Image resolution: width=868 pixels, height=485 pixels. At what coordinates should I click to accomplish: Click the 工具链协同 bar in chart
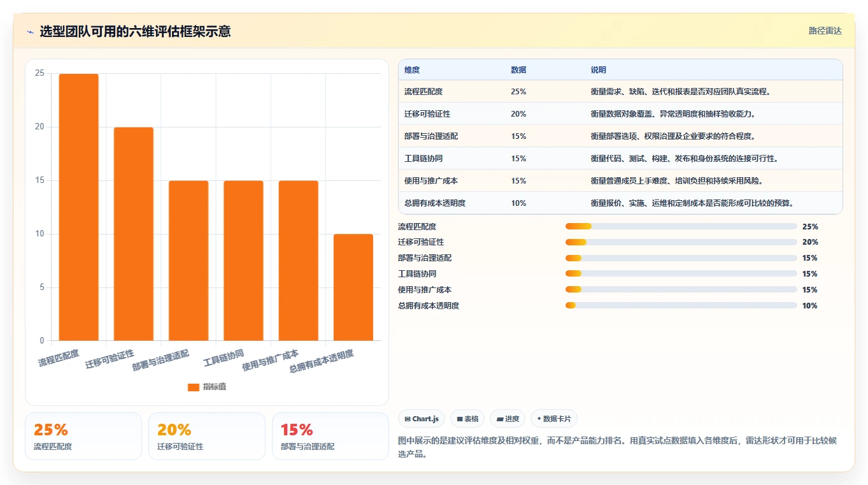click(243, 261)
